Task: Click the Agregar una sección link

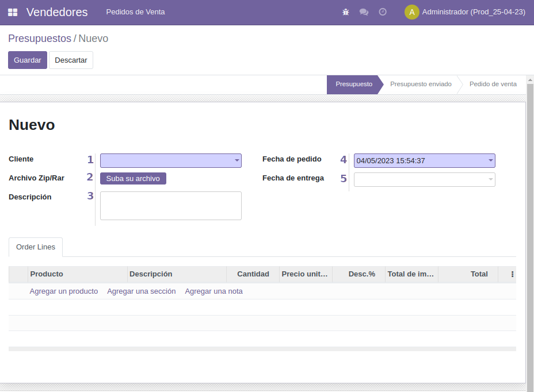Action: coord(141,291)
